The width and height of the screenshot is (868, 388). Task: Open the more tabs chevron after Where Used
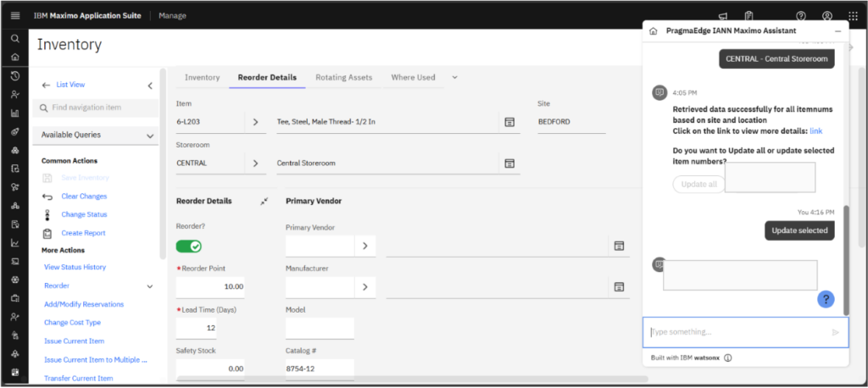tap(454, 77)
